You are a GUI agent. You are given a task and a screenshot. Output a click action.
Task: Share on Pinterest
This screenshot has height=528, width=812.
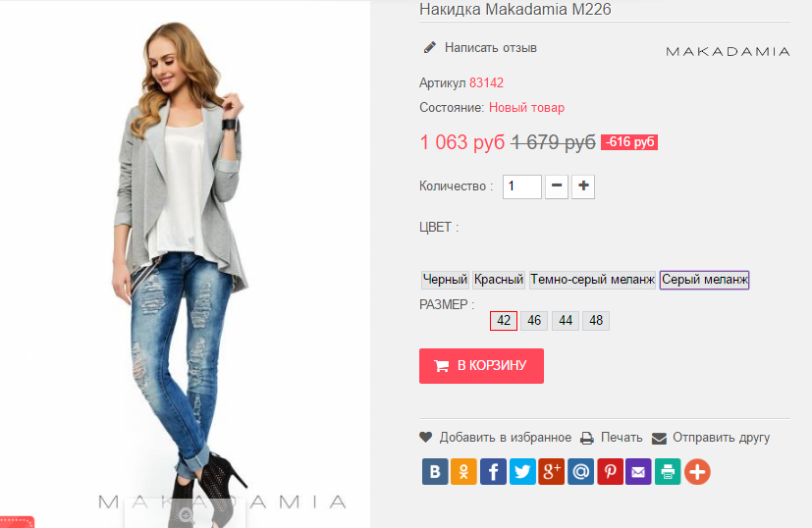pos(610,472)
